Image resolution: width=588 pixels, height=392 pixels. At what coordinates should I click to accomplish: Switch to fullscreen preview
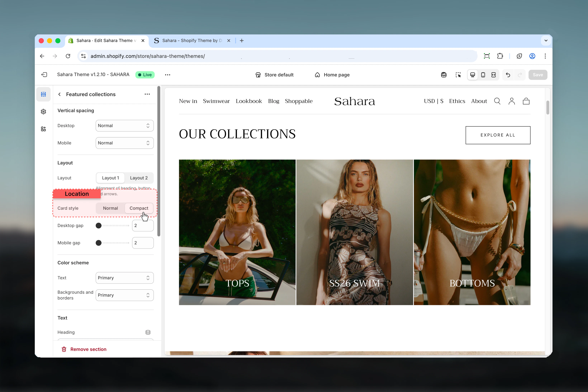coord(494,75)
